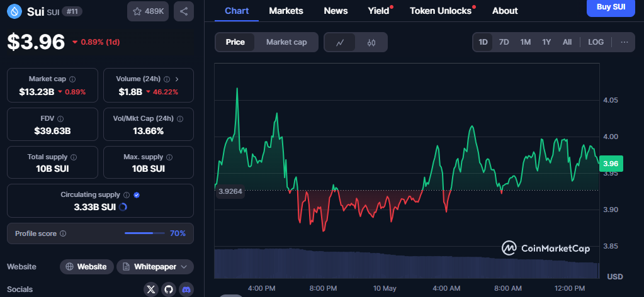The height and width of the screenshot is (297, 644).
Task: Click the 3.33B SUI circulating value
Action: click(95, 207)
